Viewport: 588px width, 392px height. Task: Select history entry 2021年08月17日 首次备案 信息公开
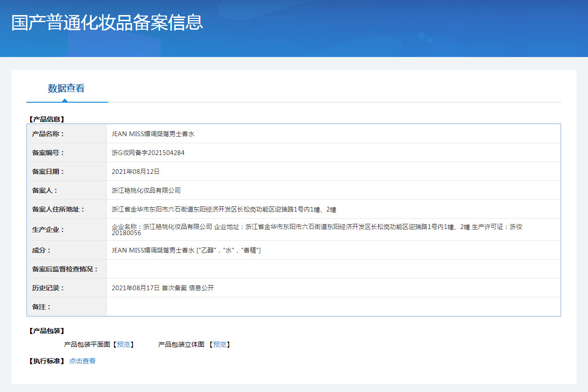163,288
